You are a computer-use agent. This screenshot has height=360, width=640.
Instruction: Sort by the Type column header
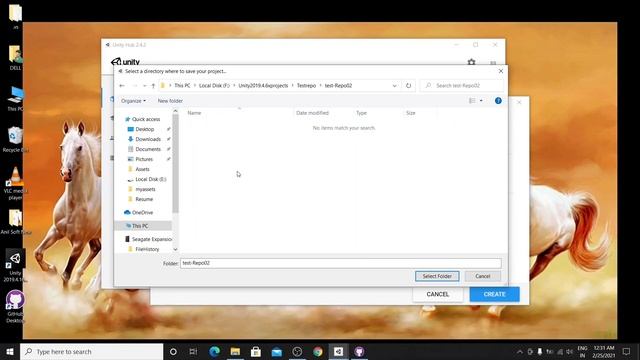tap(362, 113)
